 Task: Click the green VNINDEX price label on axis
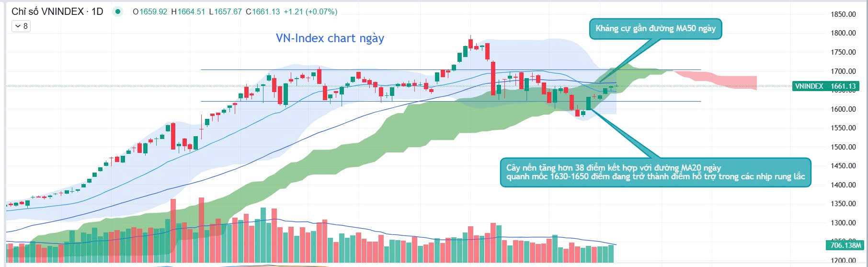coord(825,86)
